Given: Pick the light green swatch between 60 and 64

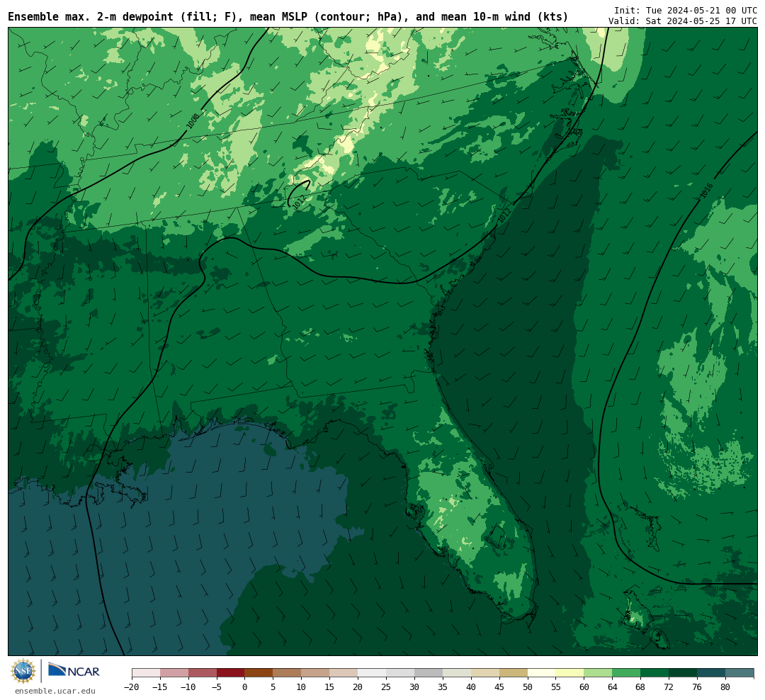Looking at the screenshot, I should pos(599,673).
